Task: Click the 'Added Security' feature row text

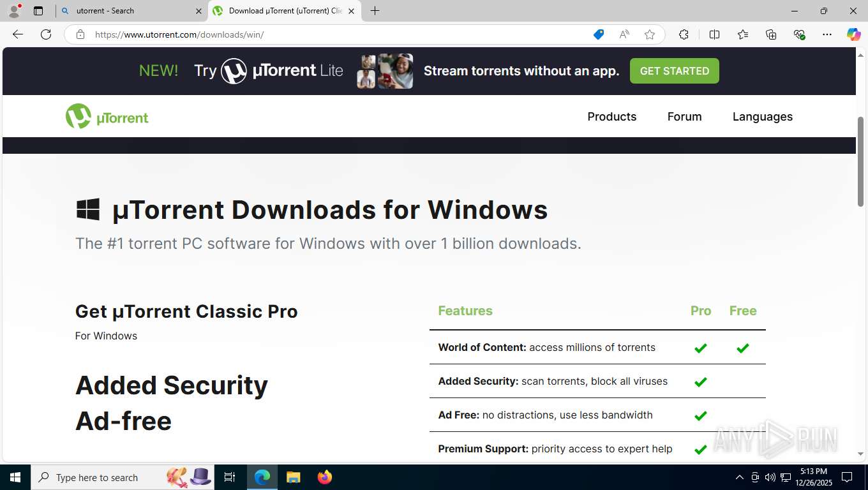Action: [553, 382]
